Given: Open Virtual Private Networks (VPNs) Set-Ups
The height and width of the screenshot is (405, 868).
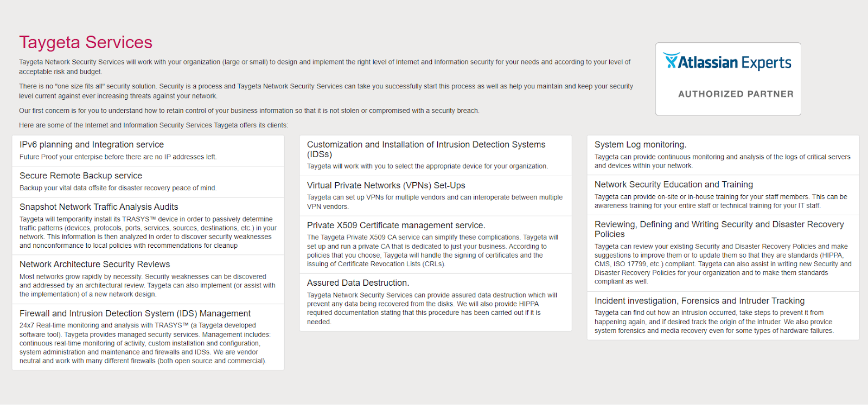Looking at the screenshot, I should tap(386, 185).
